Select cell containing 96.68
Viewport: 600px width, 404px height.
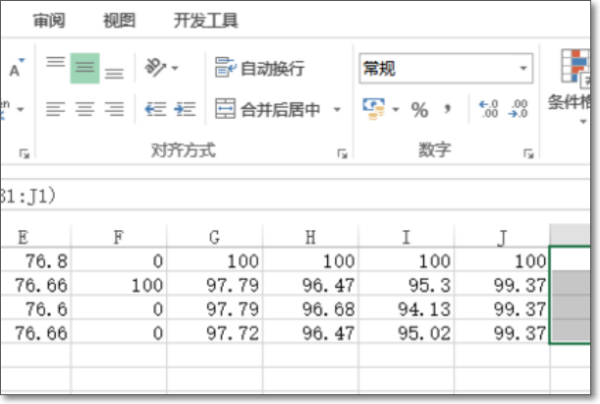310,308
